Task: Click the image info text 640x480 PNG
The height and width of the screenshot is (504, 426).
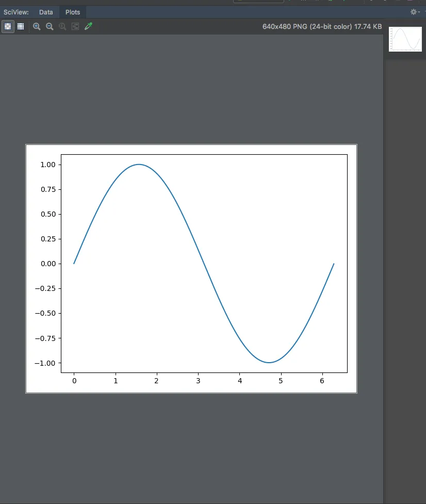Action: click(322, 26)
